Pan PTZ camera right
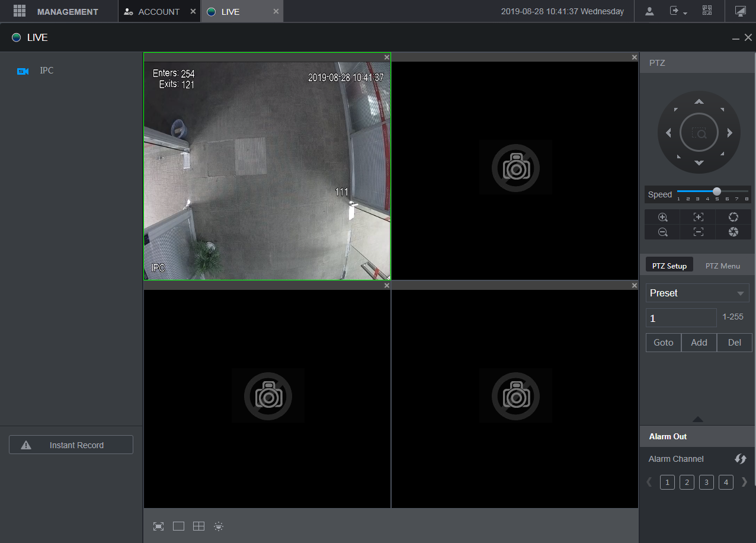756x543 pixels. [730, 133]
